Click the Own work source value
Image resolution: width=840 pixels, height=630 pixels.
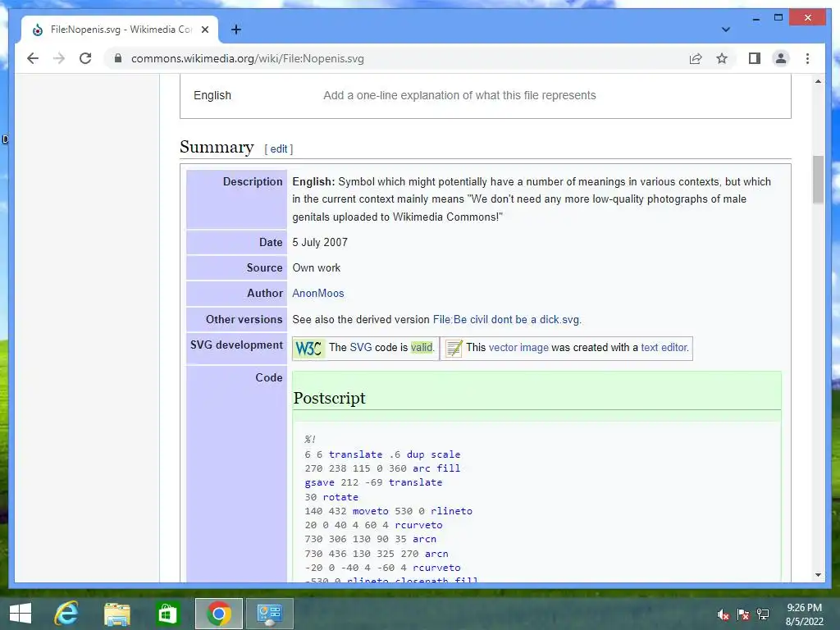click(316, 268)
